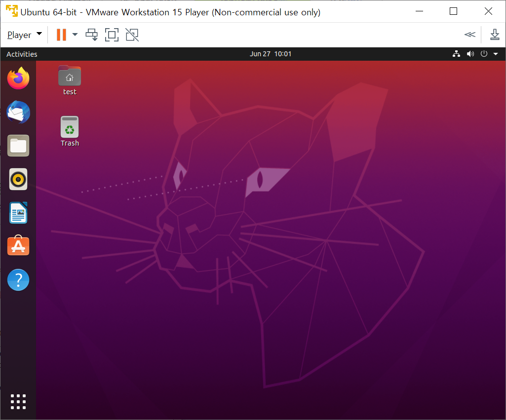Click the power icon in top bar
The height and width of the screenshot is (420, 506).
click(x=484, y=54)
